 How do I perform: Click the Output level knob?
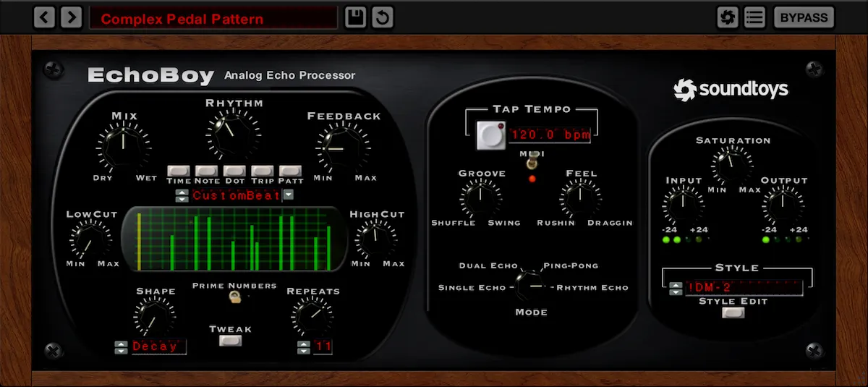click(x=782, y=206)
